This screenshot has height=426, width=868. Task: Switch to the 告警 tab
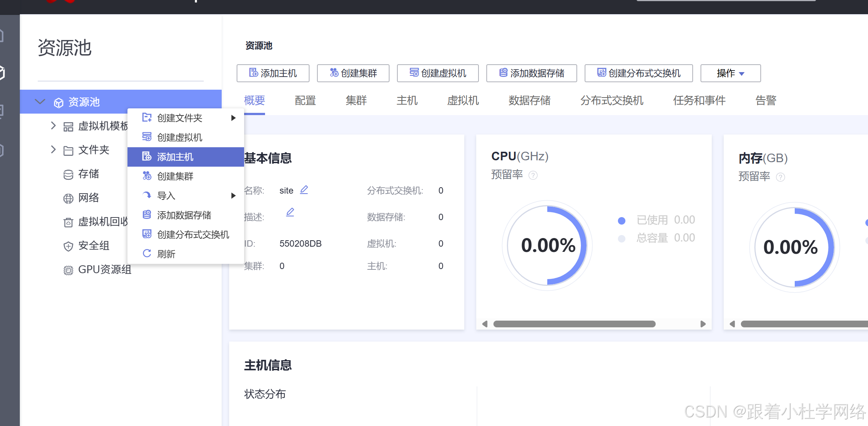766,101
